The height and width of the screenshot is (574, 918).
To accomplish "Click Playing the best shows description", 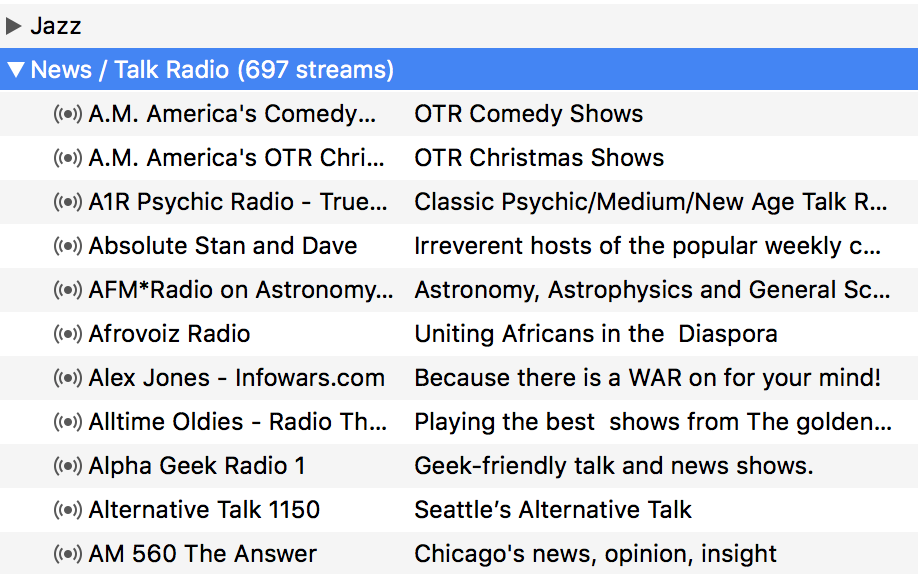I will click(x=653, y=422).
